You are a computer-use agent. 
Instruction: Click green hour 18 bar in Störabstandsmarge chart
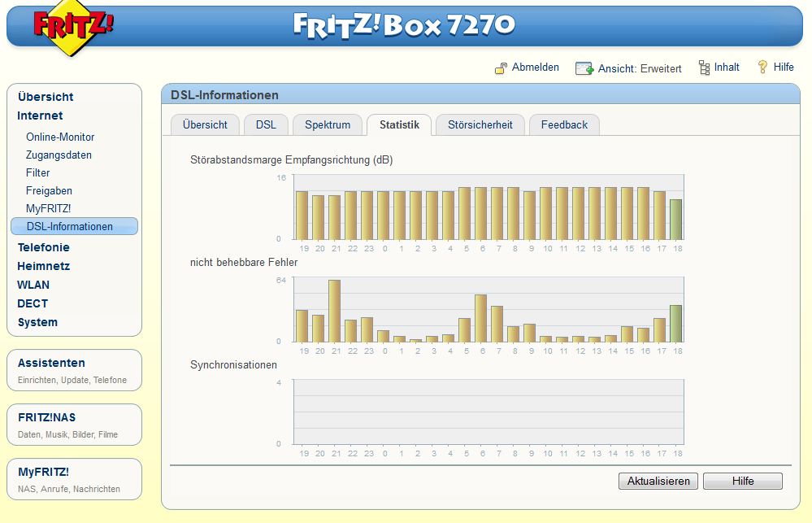[x=675, y=220]
